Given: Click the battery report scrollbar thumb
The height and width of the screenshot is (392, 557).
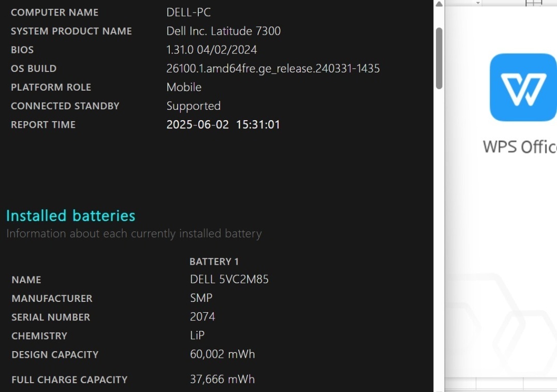Looking at the screenshot, I should point(439,59).
